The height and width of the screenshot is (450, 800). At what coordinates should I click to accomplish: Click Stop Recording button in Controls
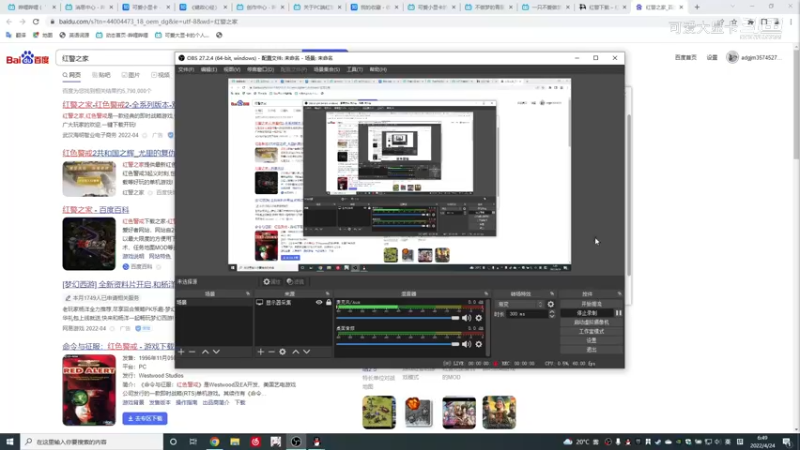(x=587, y=313)
